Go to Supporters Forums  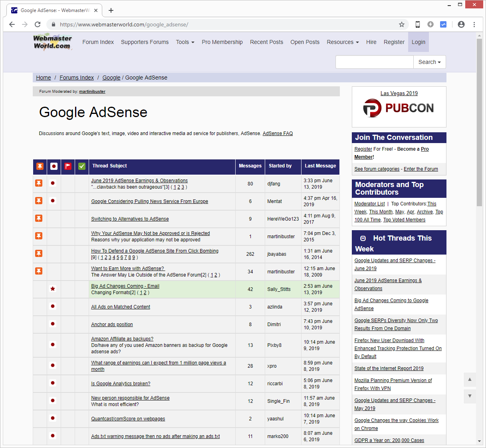(145, 42)
